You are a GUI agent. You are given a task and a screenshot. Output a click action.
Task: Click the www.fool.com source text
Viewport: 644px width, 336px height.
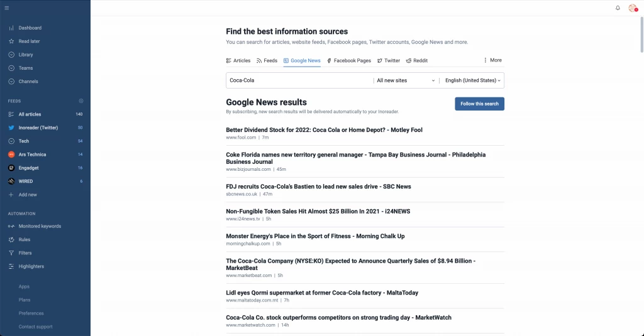coord(241,138)
